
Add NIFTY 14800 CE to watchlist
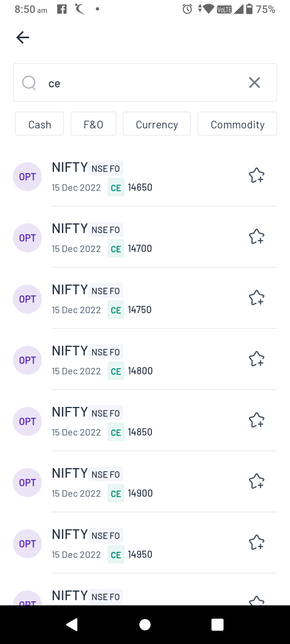256,359
